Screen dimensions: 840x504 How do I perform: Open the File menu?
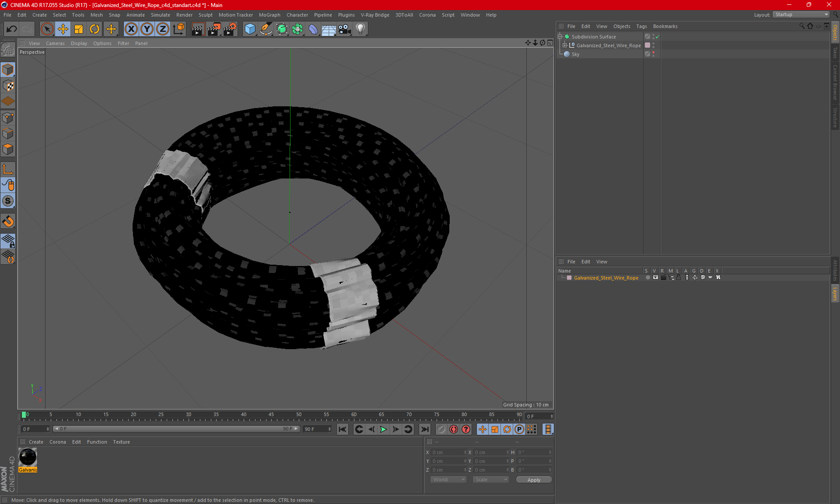(x=7, y=15)
